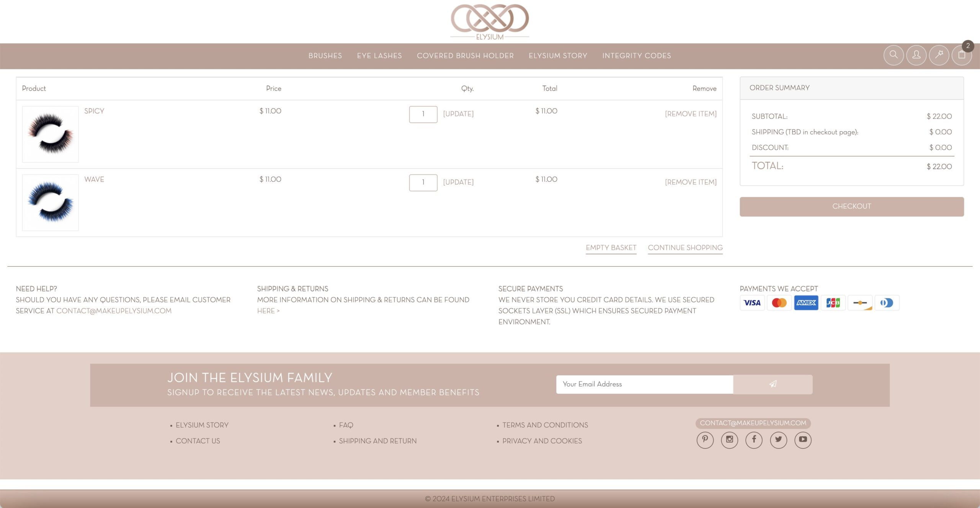The height and width of the screenshot is (508, 980).
Task: Open the Elysium Story menu item
Action: pyautogui.click(x=558, y=56)
